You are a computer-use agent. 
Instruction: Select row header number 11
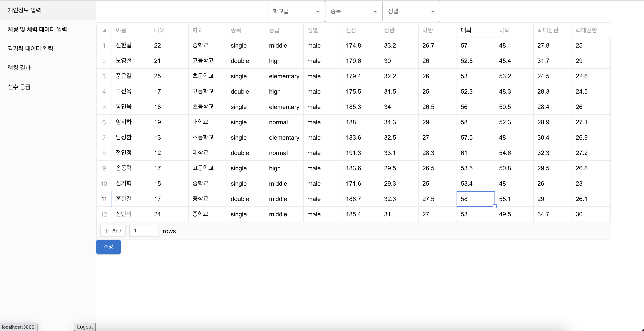104,199
